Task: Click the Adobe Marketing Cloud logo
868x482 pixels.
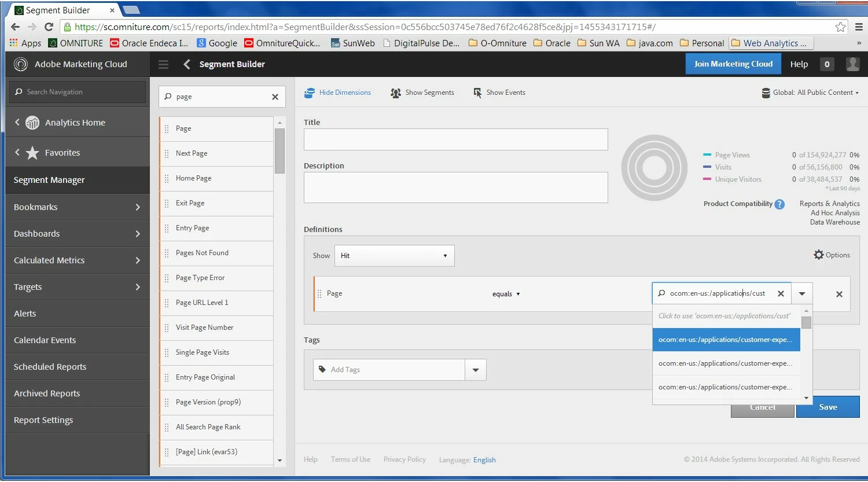Action: [x=21, y=64]
